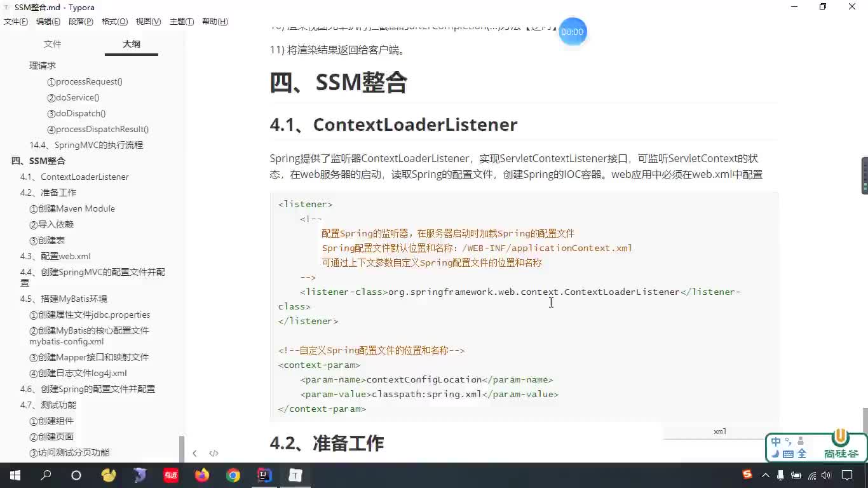This screenshot has height=488, width=868.
Task: Jump to 4.5、搭建MyBatis环境 in outline
Action: (x=64, y=299)
